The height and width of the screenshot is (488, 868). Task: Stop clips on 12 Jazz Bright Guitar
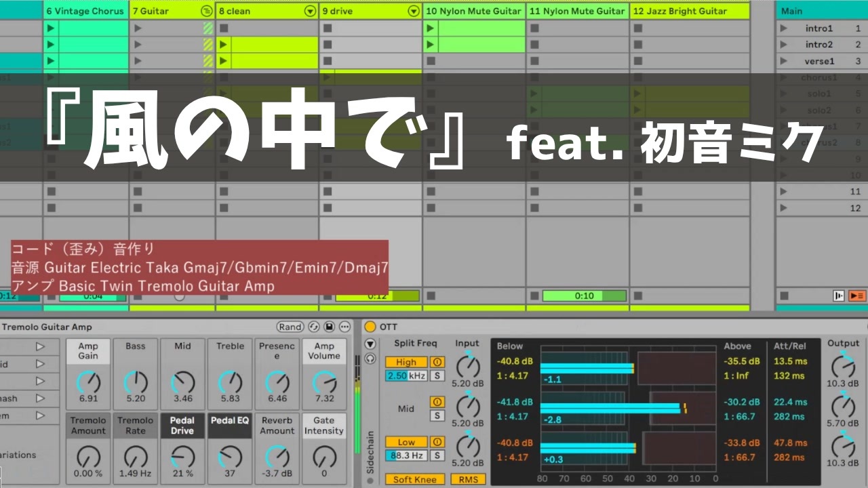[x=638, y=296]
